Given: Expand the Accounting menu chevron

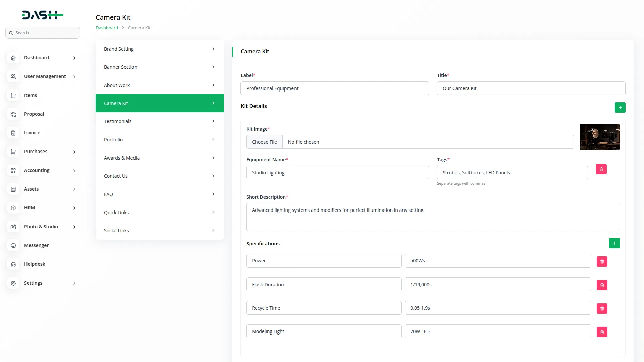Looking at the screenshot, I should [74, 171].
